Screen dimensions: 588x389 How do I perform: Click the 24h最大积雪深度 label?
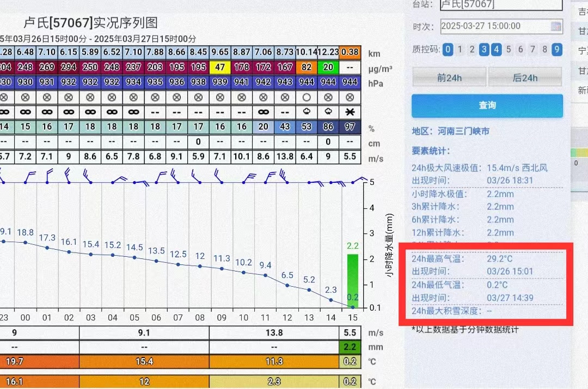(446, 311)
